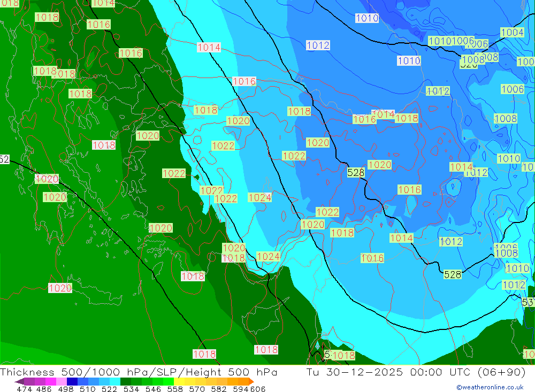Select the bright magenta legend swatch

[x=50, y=381]
